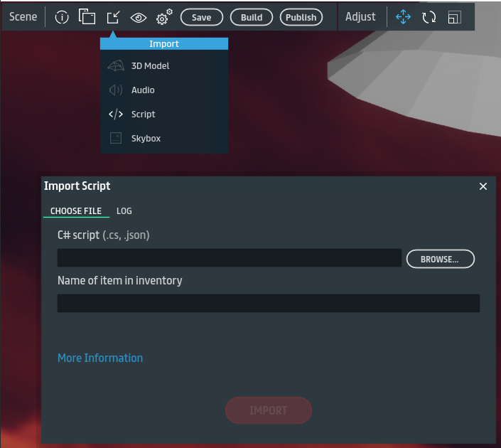Select the Move tool in Adjust
Image resolution: width=501 pixels, height=448 pixels.
tap(403, 16)
